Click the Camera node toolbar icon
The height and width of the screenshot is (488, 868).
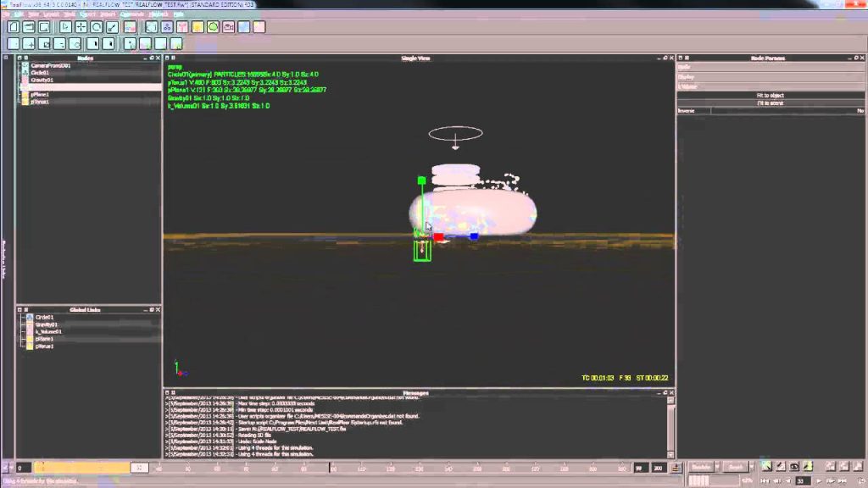[228, 26]
